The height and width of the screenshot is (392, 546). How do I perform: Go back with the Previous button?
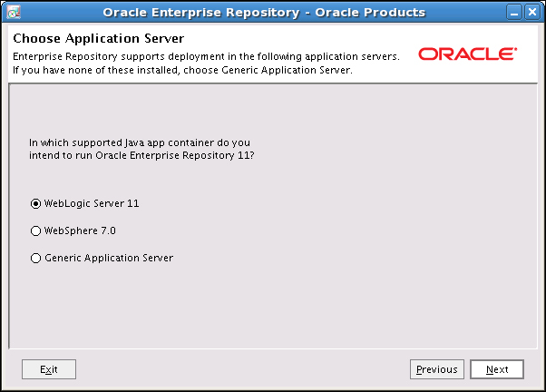point(437,369)
